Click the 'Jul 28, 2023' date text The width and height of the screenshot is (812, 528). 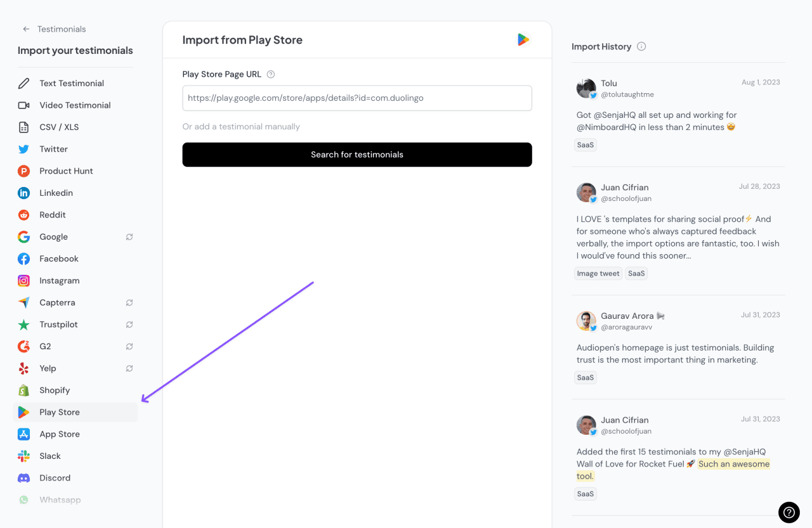(759, 186)
